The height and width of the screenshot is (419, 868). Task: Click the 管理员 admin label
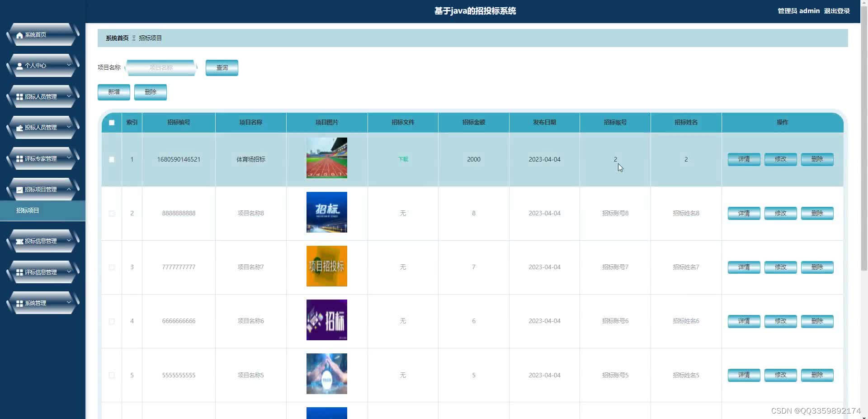point(798,11)
